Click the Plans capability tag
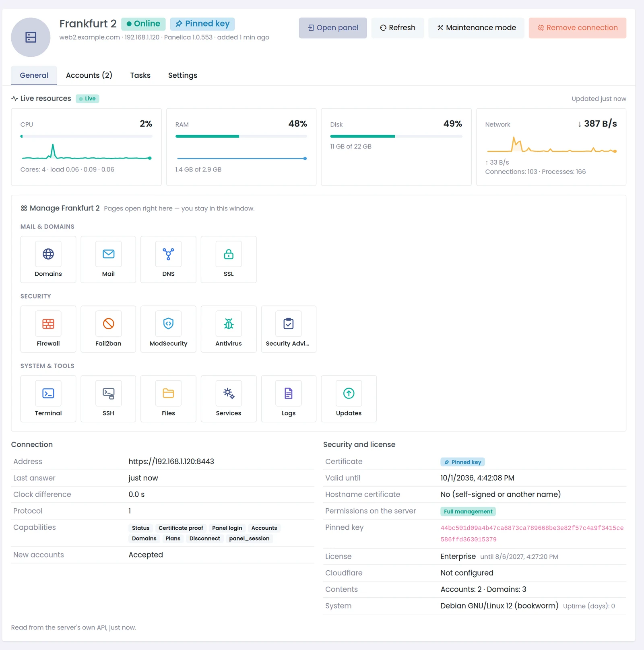This screenshot has height=650, width=644. 173,539
